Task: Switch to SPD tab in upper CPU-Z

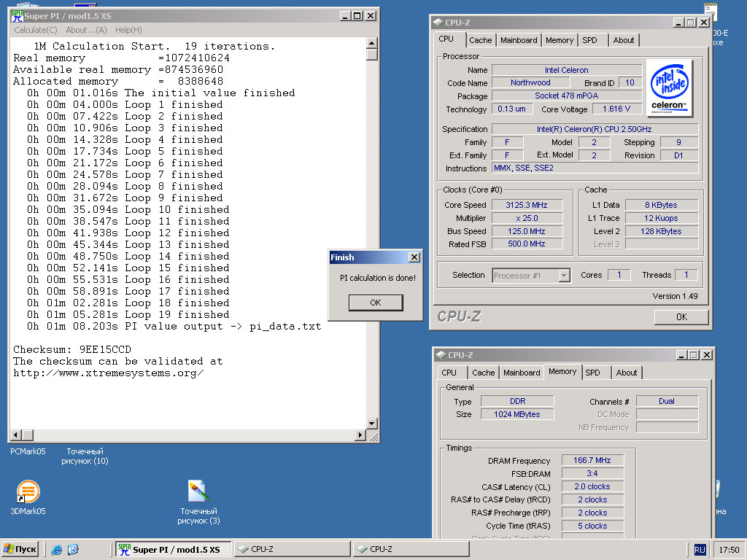Action: [589, 41]
